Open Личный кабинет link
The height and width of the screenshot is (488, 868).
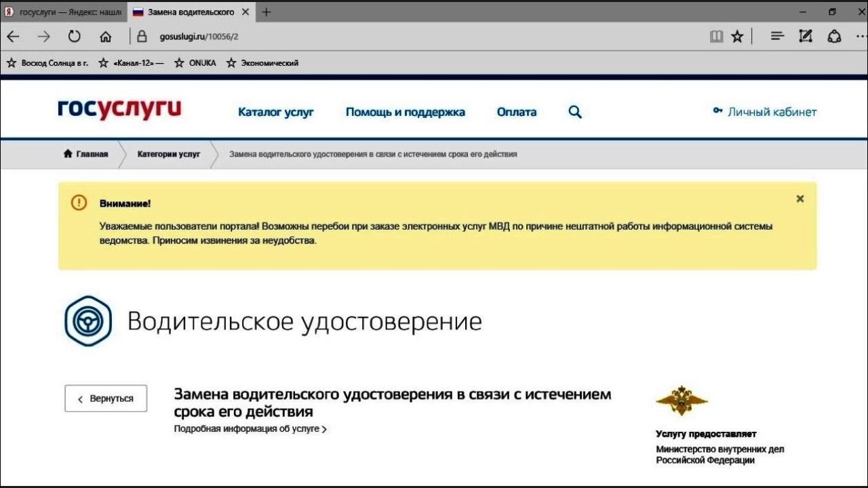tap(765, 112)
